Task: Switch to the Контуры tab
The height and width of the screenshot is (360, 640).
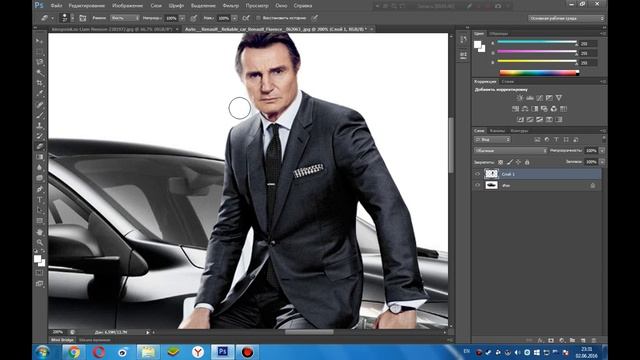Action: point(519,131)
